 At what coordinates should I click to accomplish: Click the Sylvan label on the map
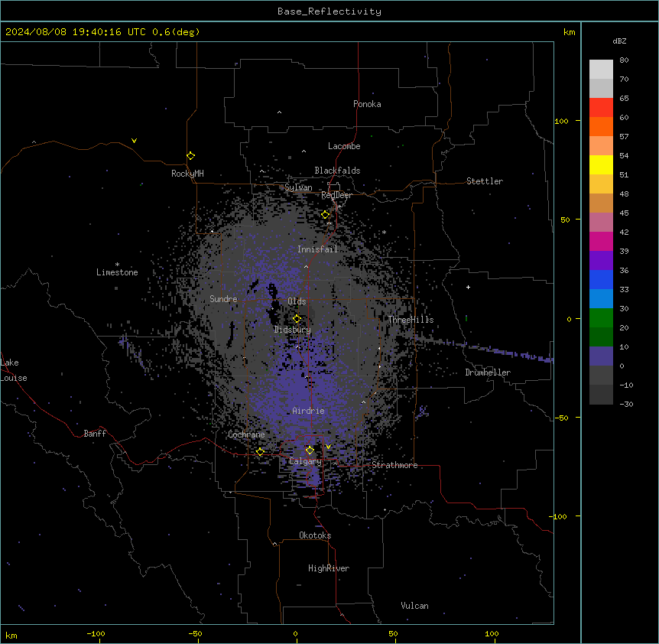[x=298, y=187]
